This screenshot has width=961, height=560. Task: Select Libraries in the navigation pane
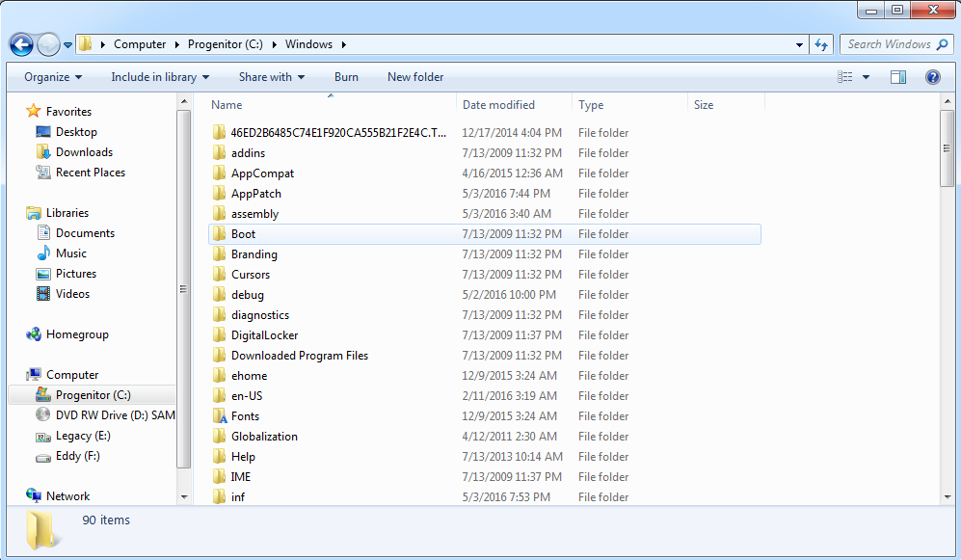tap(67, 213)
